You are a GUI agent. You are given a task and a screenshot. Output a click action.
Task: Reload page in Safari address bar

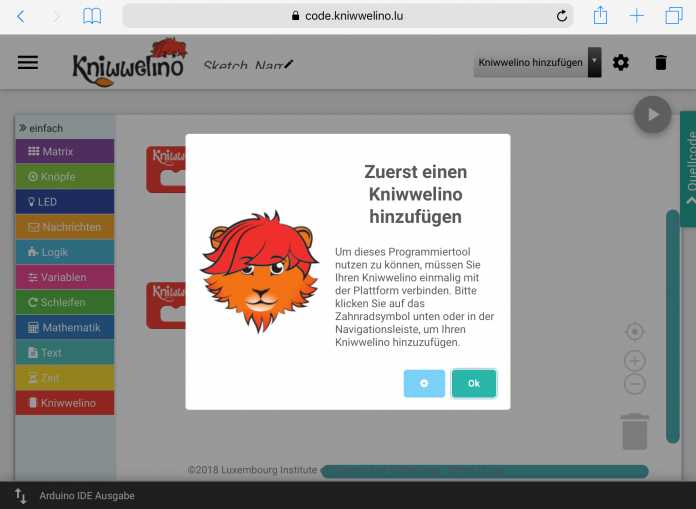pyautogui.click(x=561, y=16)
